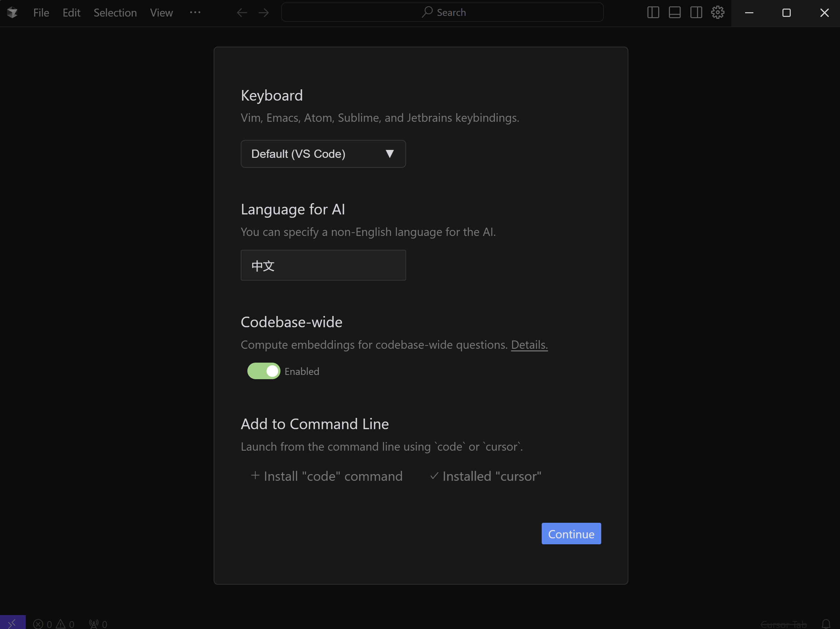840x629 pixels.
Task: Toggle the secondary sidebar layout icon
Action: click(696, 13)
